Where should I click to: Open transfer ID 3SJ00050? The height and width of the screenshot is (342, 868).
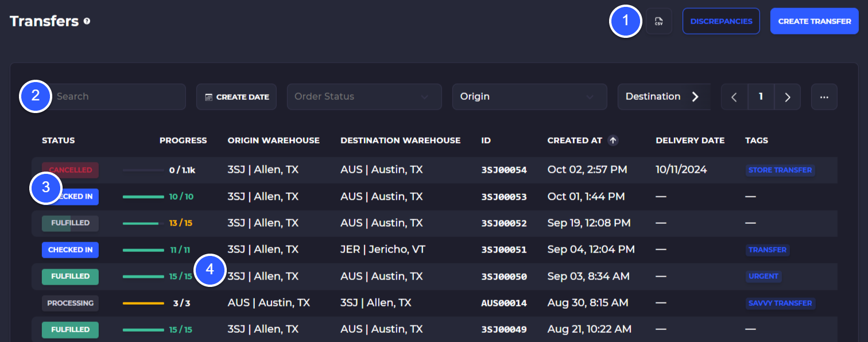tap(504, 277)
